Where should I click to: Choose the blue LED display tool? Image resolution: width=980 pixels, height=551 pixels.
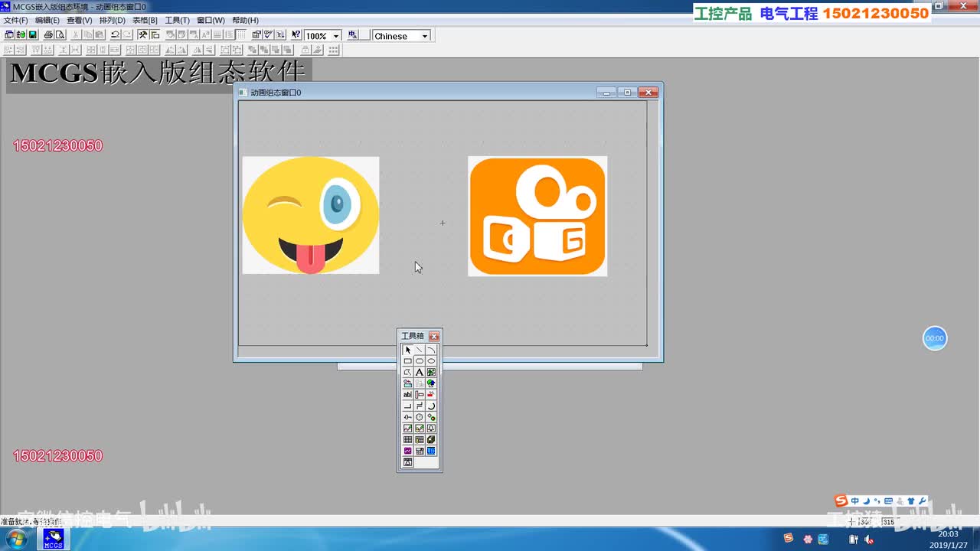click(x=431, y=451)
